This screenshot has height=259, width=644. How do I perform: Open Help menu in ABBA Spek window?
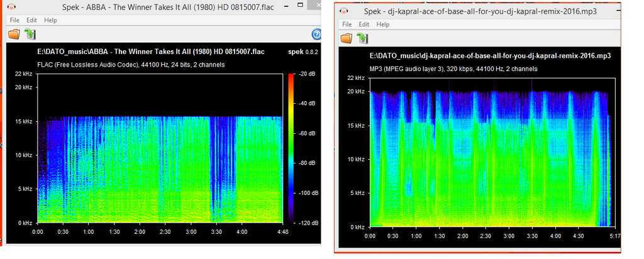(x=50, y=20)
